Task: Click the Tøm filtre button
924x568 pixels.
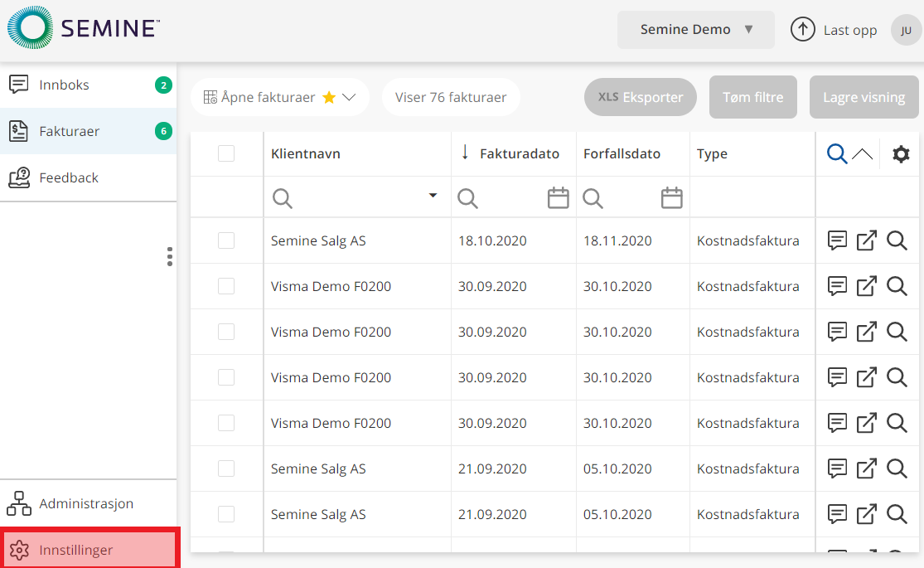Action: point(752,97)
